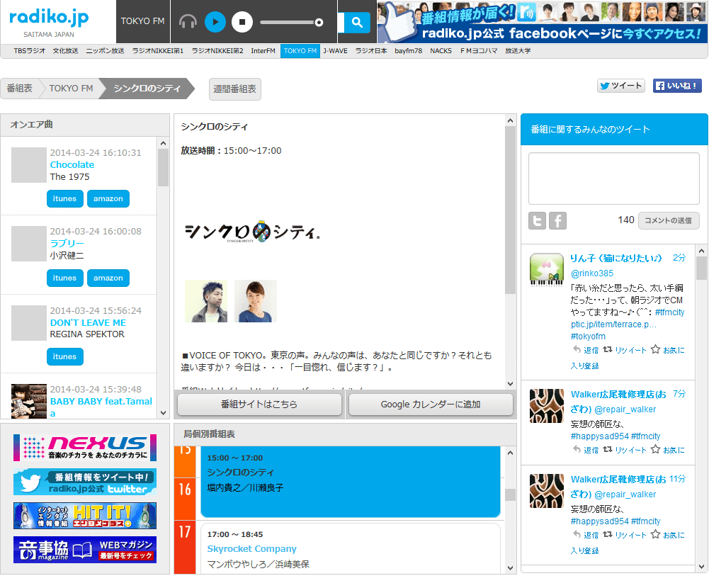Viewport: 709px width, 588px height.
Task: Open 音事協 WEBマガジン banner
Action: [x=85, y=550]
